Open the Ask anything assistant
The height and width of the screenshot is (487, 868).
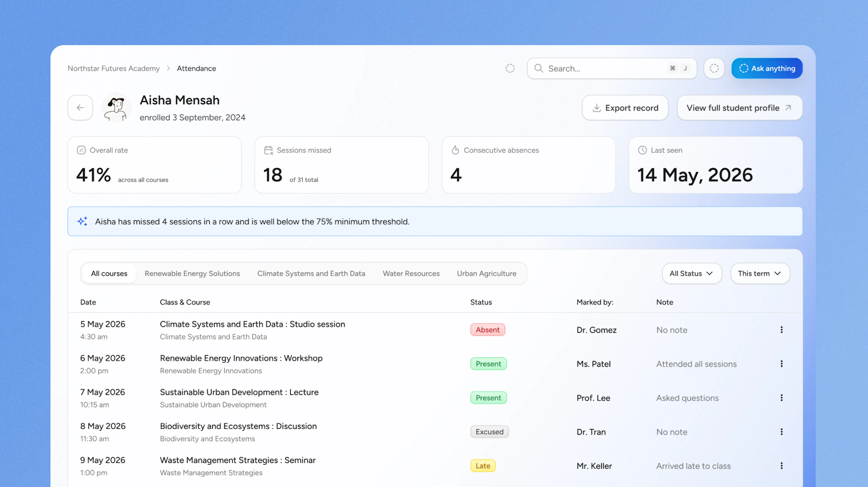click(x=767, y=68)
